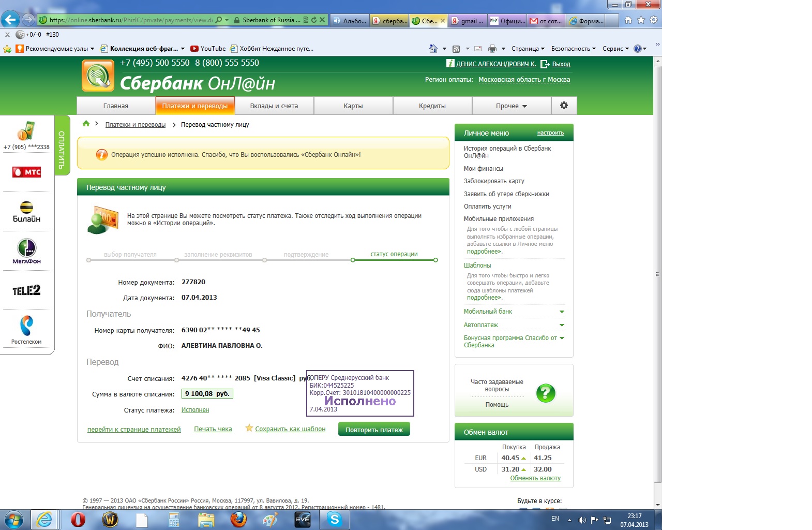
Task: Click the IE Home icon beside the tabs
Action: (x=628, y=20)
